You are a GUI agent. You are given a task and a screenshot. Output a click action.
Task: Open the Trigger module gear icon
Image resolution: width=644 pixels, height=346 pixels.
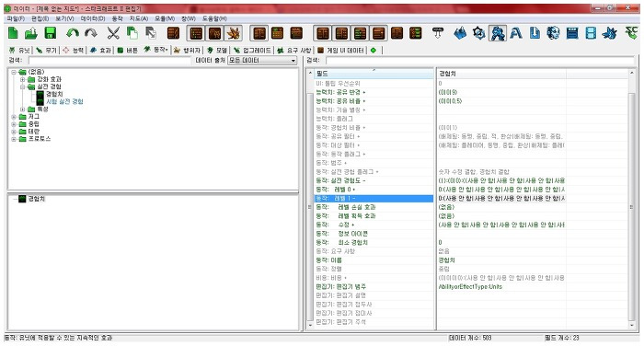(x=478, y=33)
